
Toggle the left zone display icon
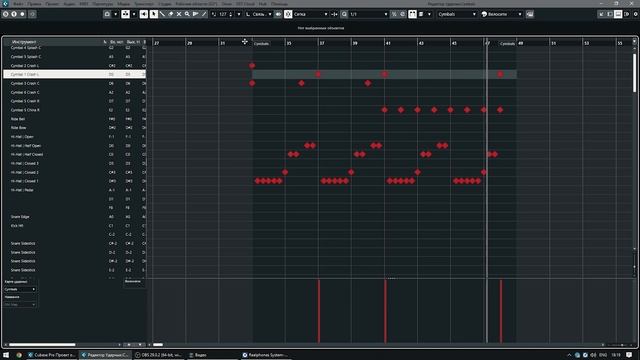tap(610, 14)
